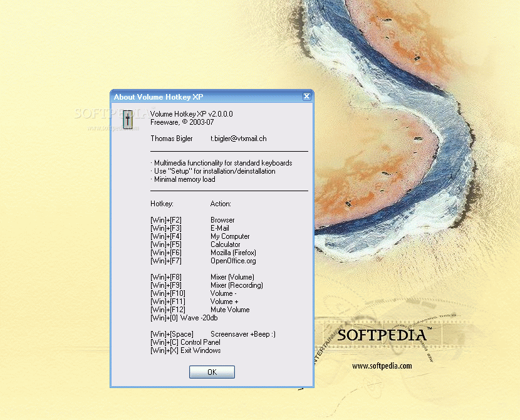Click the [Win]+[F6] hotkey entry
520x420 pixels.
(166, 253)
